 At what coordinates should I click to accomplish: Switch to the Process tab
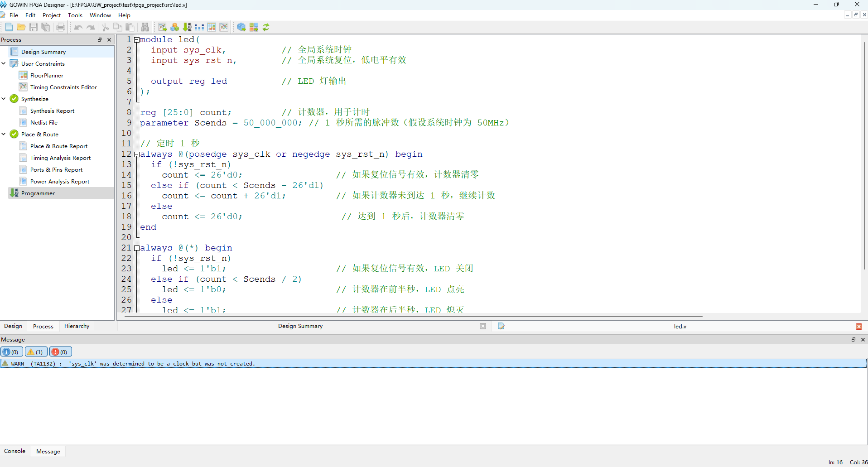click(x=43, y=326)
